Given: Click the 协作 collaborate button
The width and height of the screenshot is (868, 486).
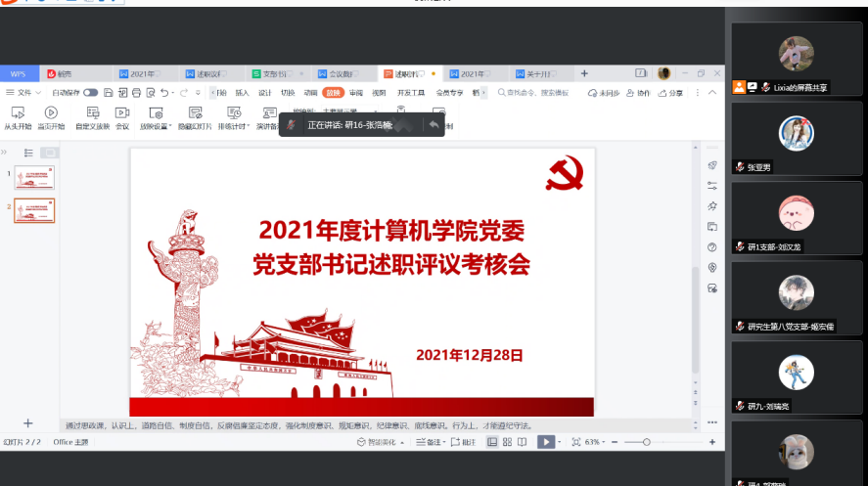Looking at the screenshot, I should pyautogui.click(x=638, y=93).
